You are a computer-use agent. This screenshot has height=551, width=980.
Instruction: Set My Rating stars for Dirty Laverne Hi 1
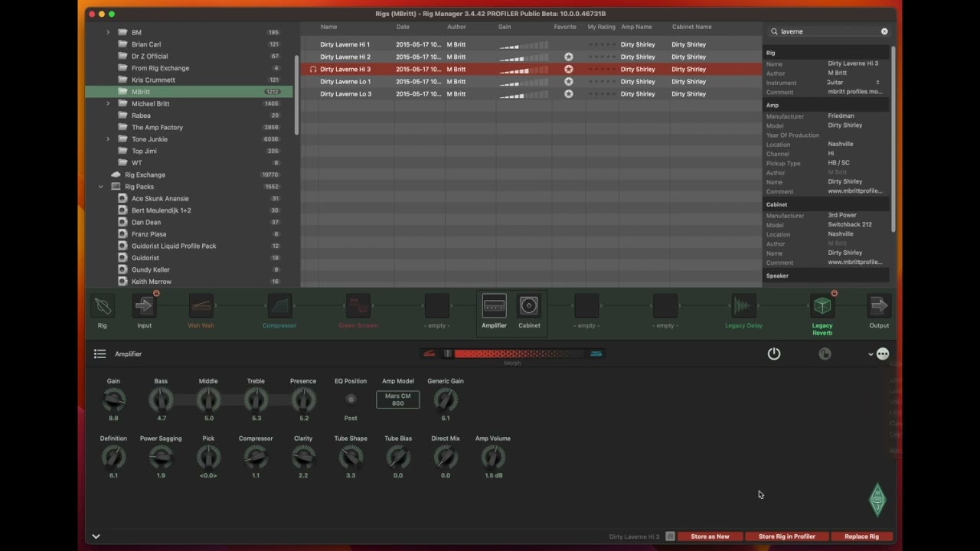pyautogui.click(x=601, y=44)
